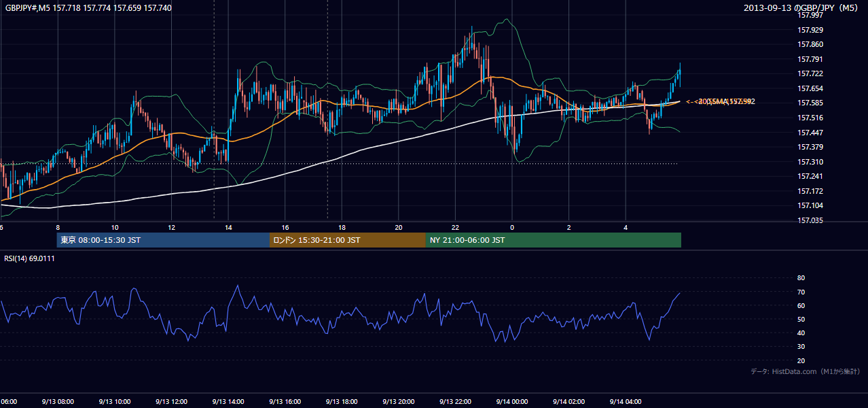This screenshot has height=408, width=868.
Task: Select the 157.929 price axis label
Action: click(x=810, y=30)
